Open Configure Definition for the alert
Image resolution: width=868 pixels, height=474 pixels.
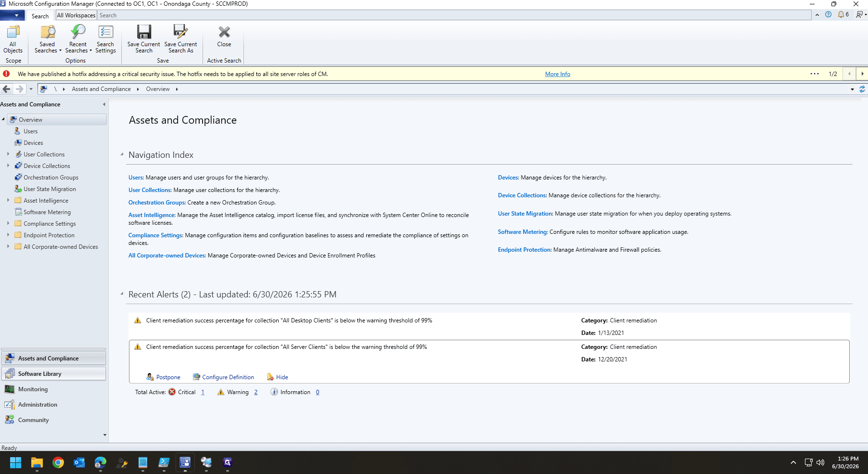tap(223, 377)
